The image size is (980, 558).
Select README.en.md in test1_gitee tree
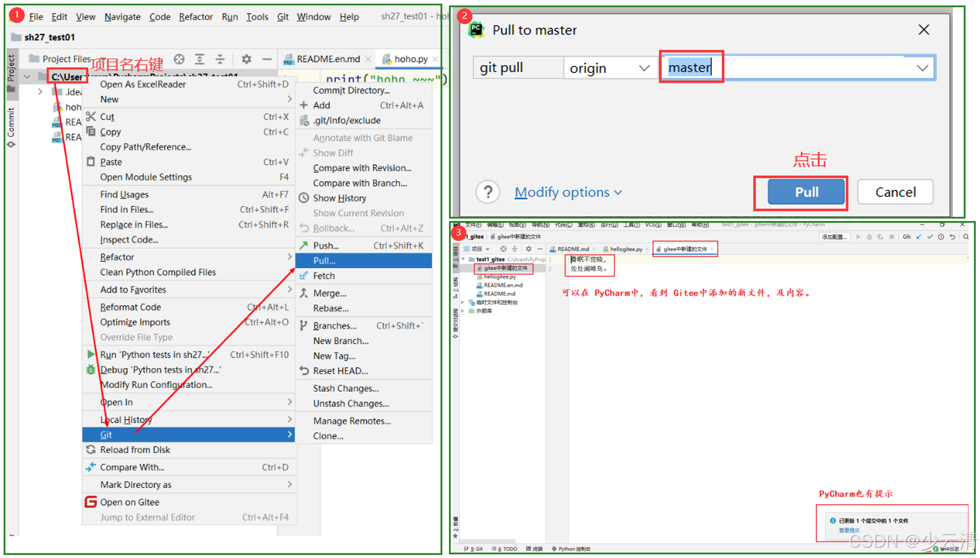(x=503, y=285)
